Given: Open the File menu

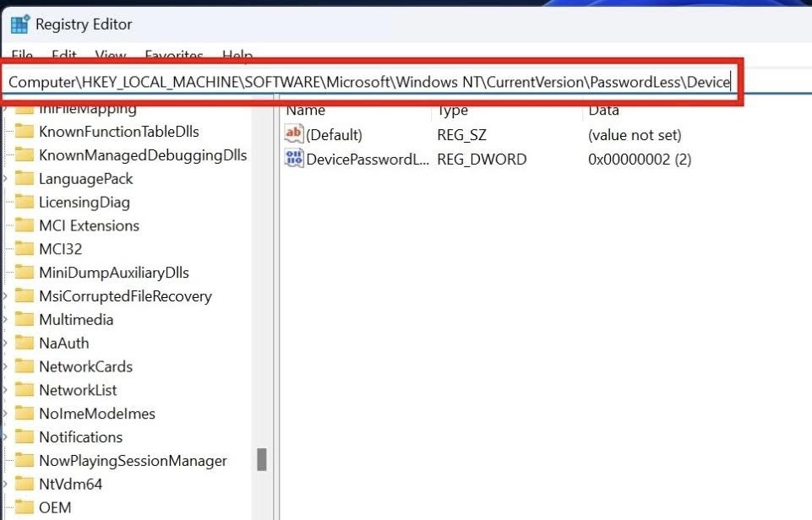Looking at the screenshot, I should [x=21, y=56].
